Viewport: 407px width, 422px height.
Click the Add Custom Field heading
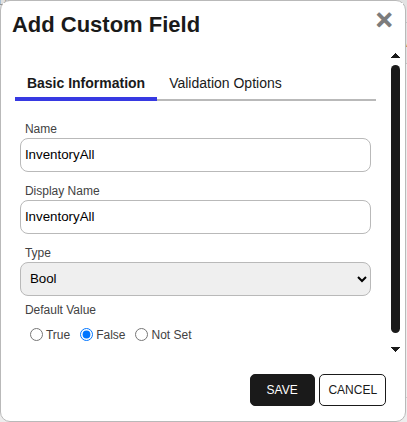106,25
